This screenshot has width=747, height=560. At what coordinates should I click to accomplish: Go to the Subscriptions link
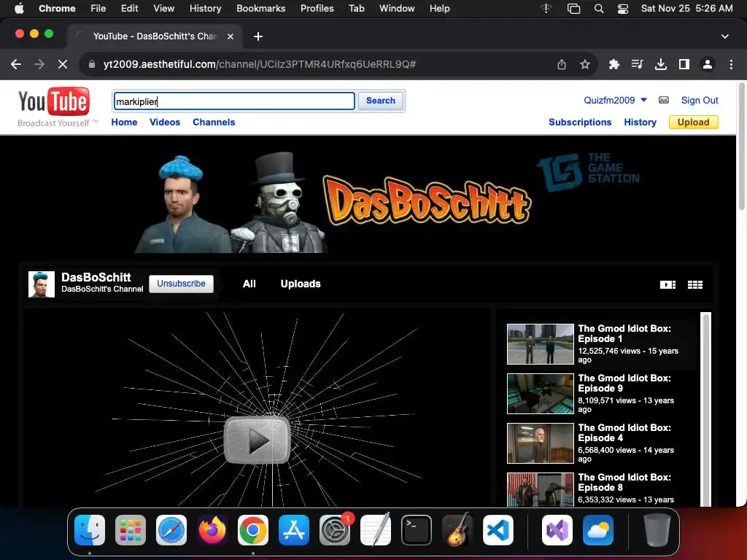tap(580, 122)
